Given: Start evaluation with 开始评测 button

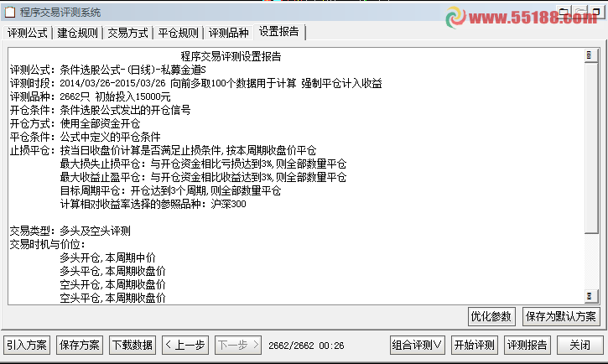Looking at the screenshot, I should (475, 345).
